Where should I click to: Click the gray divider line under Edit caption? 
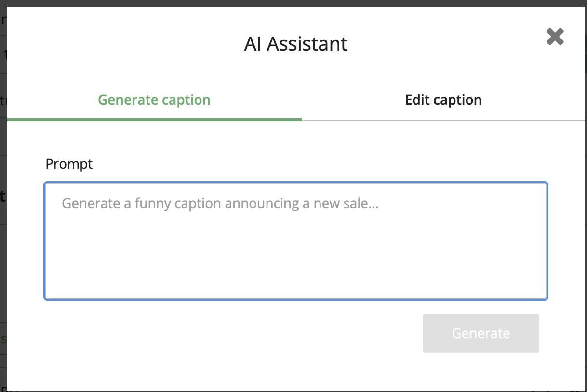click(x=443, y=120)
